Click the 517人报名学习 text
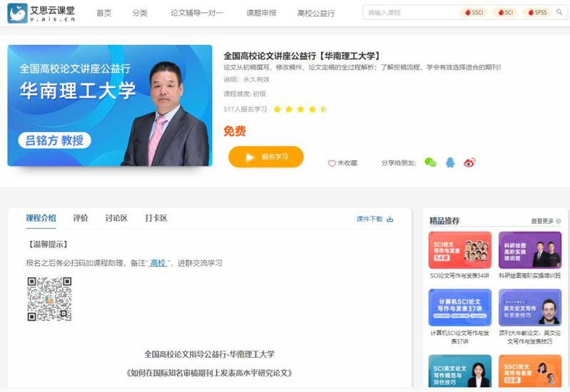This screenshot has height=392, width=570. tap(245, 109)
